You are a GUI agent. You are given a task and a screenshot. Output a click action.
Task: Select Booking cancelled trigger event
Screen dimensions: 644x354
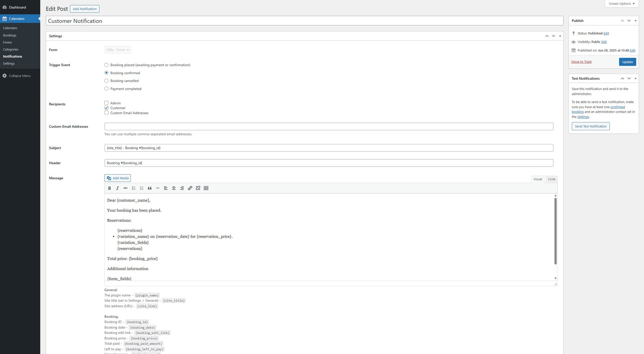(106, 81)
